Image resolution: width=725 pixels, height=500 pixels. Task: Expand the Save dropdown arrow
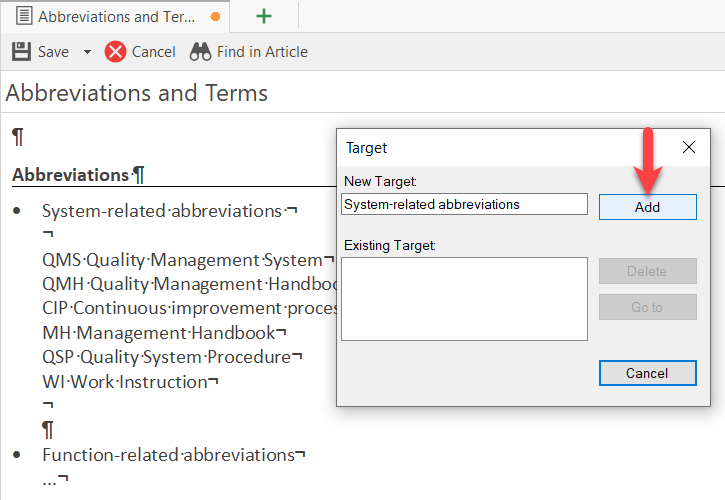tap(87, 52)
